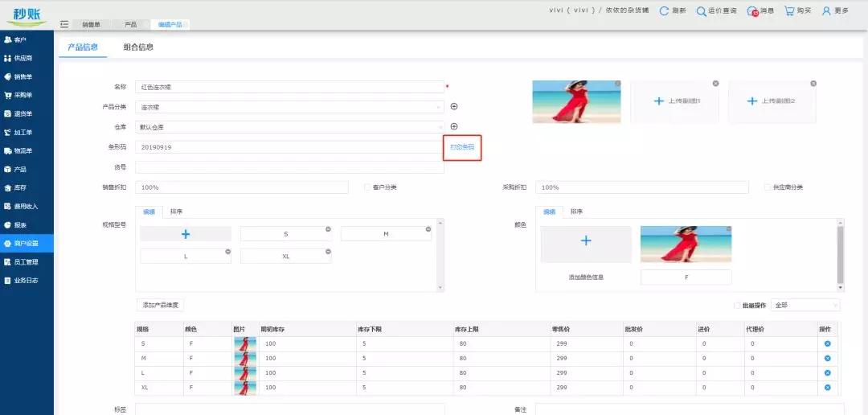868x415 pixels.
Task: Click 添加产品维度 button
Action: [x=160, y=306]
